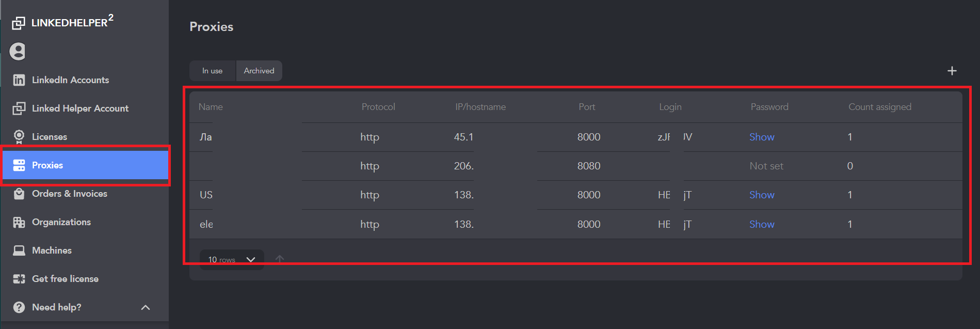The image size is (980, 329).
Task: Add a new proxy with plus icon
Action: (952, 71)
